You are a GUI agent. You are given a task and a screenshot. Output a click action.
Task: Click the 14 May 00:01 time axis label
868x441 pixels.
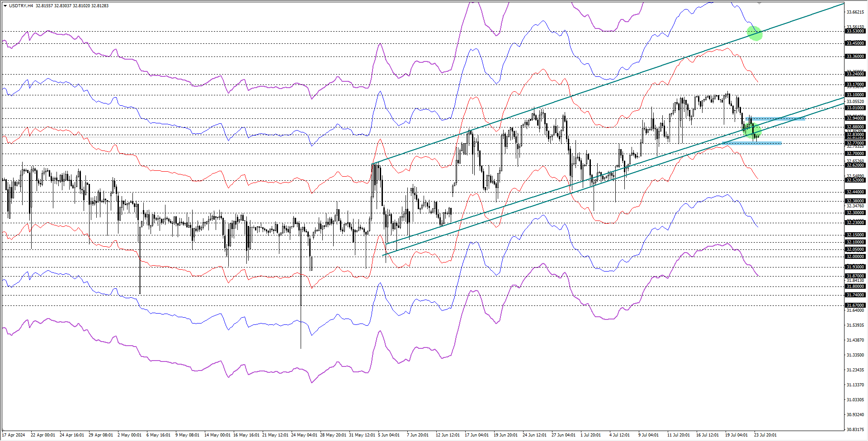click(x=217, y=435)
